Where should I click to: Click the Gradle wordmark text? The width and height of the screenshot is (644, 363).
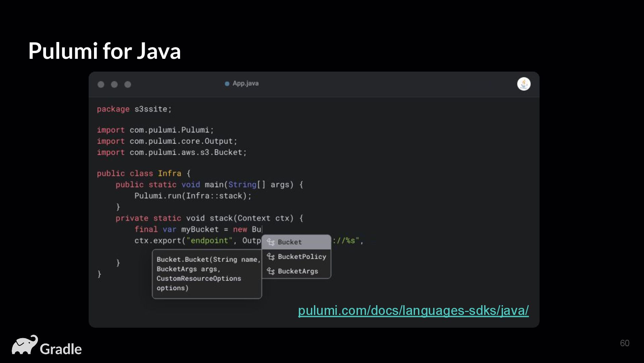click(61, 349)
